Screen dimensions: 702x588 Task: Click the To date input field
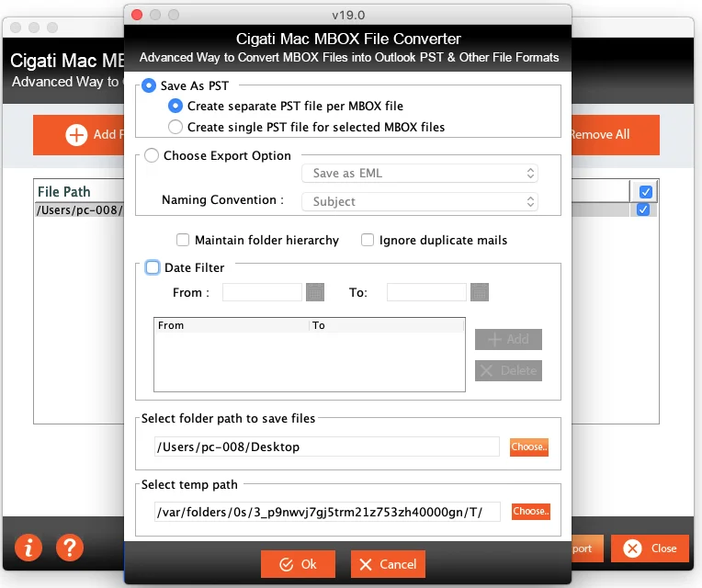pos(426,292)
